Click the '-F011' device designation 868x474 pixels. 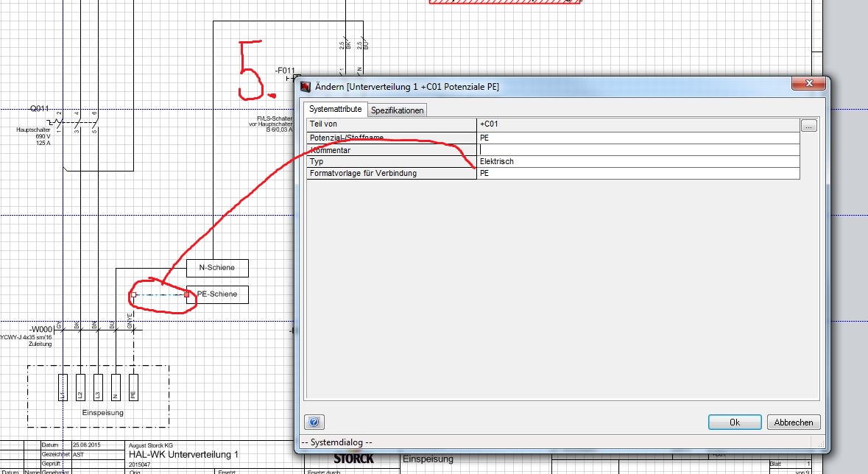pos(285,71)
